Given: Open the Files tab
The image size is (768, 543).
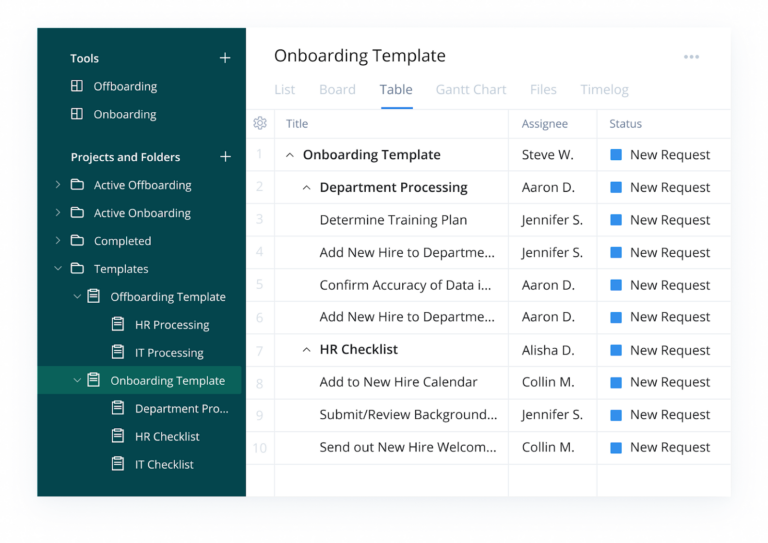Looking at the screenshot, I should click(x=543, y=90).
